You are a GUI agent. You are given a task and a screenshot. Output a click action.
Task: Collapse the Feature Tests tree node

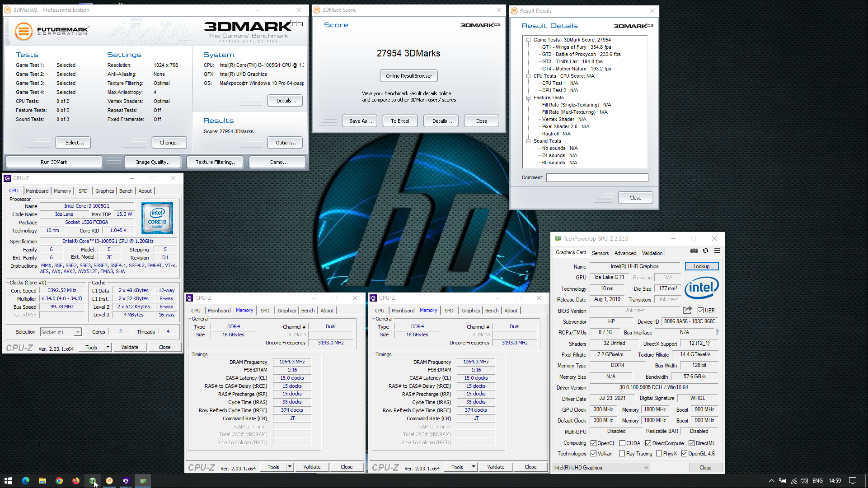coord(528,98)
